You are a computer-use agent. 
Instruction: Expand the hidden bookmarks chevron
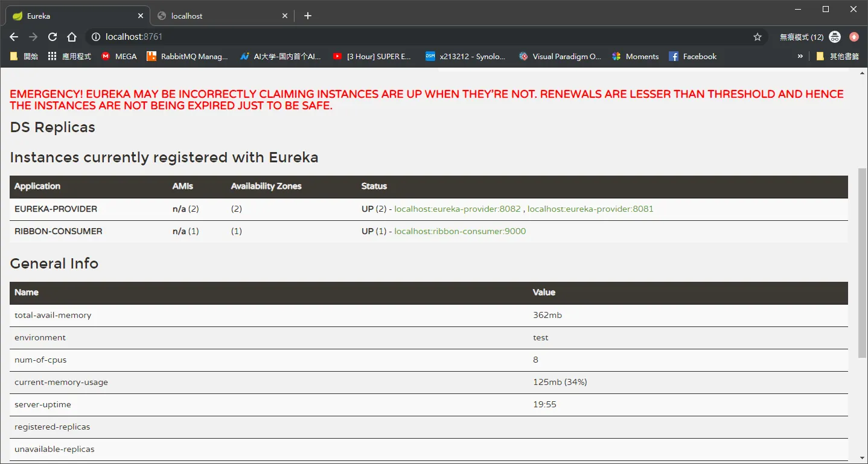tap(800, 56)
